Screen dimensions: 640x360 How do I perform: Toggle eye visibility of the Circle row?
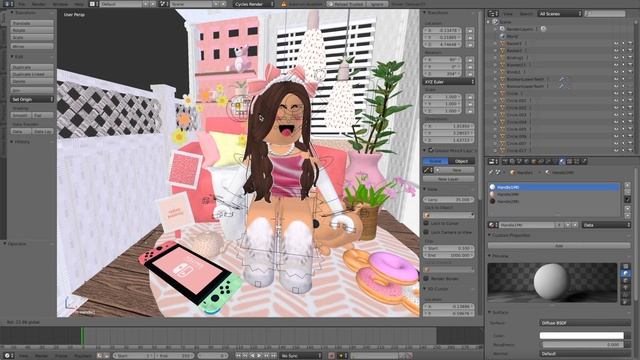pos(616,93)
